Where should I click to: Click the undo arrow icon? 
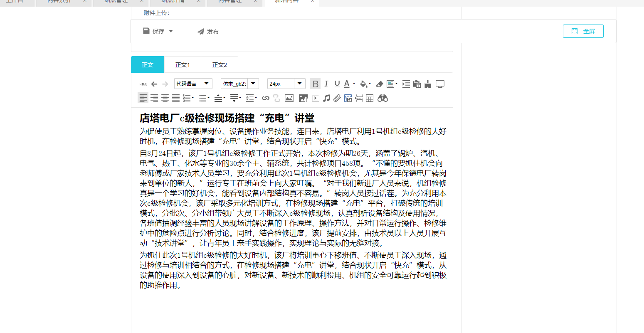click(154, 84)
